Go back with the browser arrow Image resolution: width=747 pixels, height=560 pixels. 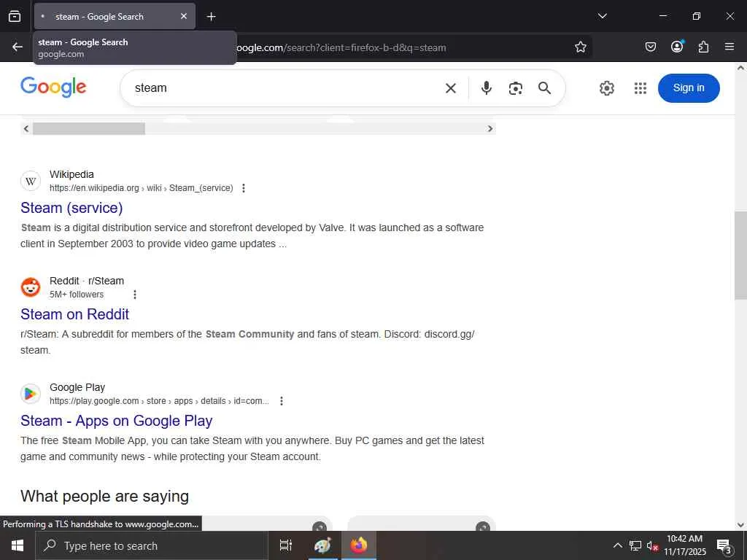click(x=18, y=47)
